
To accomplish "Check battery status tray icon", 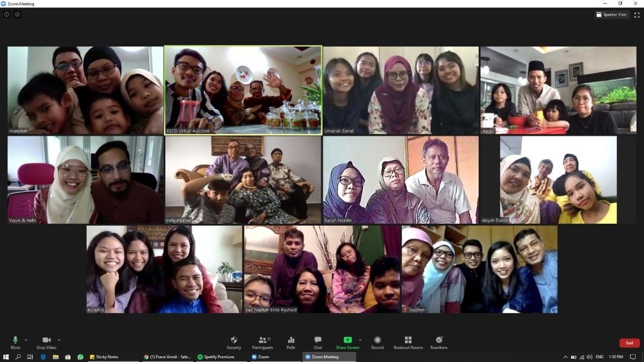I will coord(574,357).
